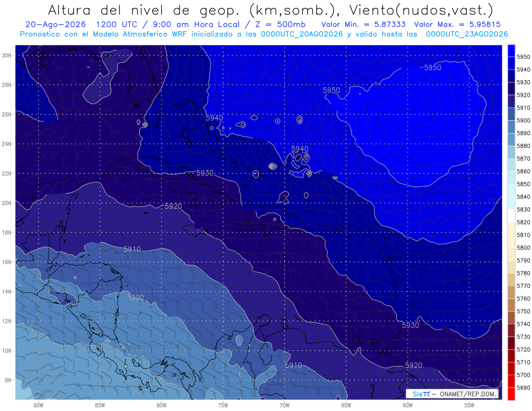Click the 26N latitude axis label
This screenshot has height=411, width=532.
[x=7, y=114]
